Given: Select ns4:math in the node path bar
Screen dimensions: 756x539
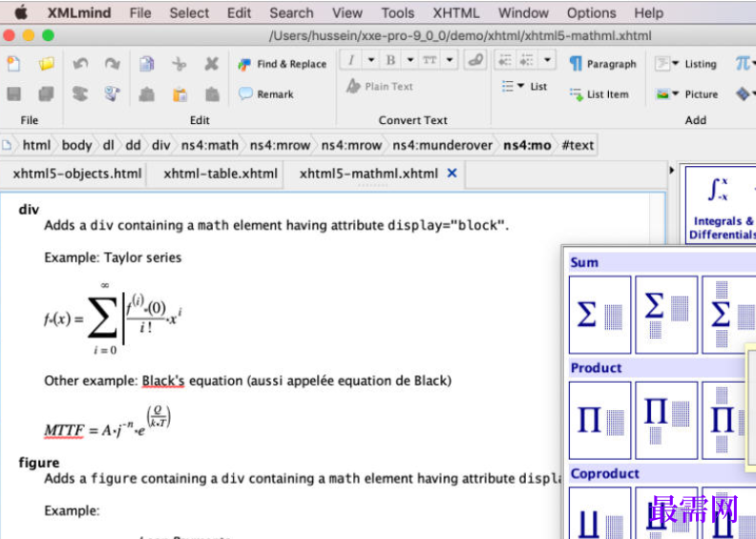Looking at the screenshot, I should [x=210, y=145].
